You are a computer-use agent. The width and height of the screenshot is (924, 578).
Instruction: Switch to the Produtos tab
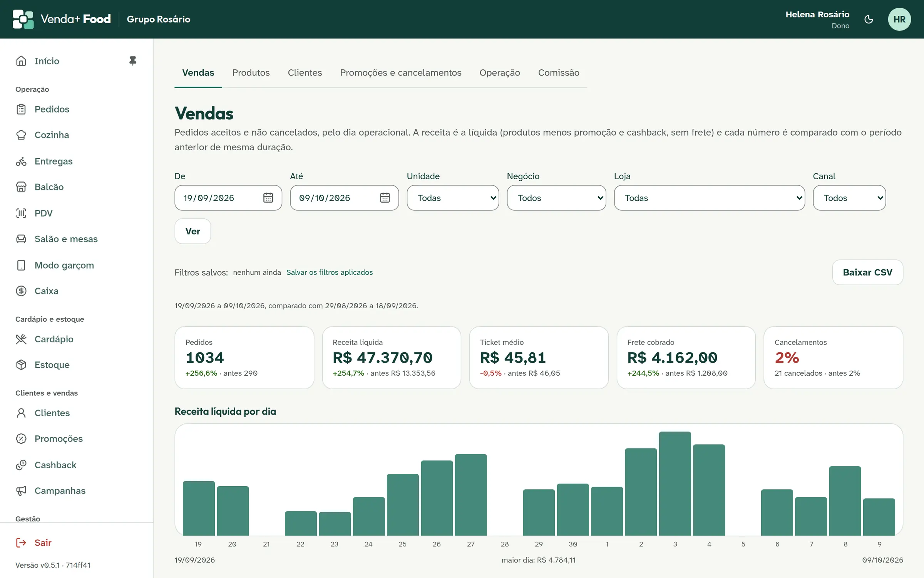(x=251, y=73)
